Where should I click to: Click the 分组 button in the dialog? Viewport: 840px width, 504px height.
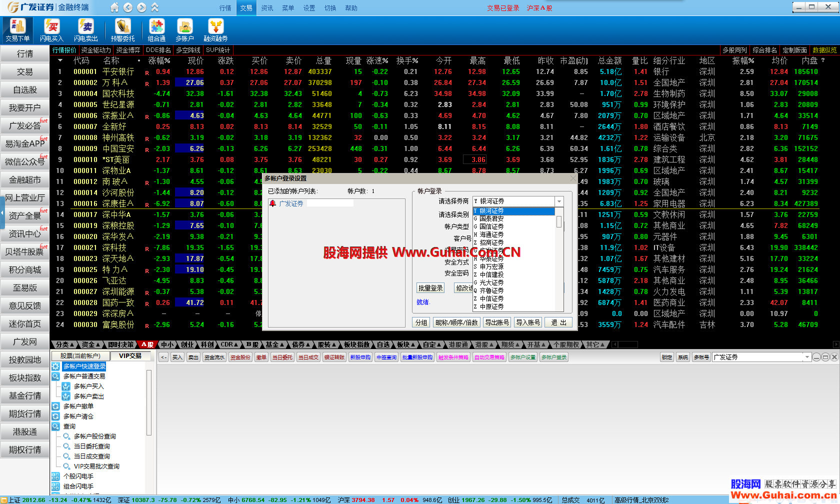pyautogui.click(x=421, y=322)
